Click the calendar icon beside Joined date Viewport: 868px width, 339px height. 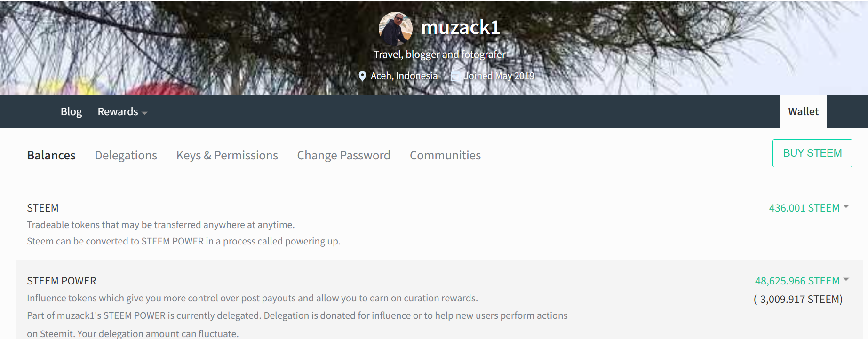coord(455,76)
